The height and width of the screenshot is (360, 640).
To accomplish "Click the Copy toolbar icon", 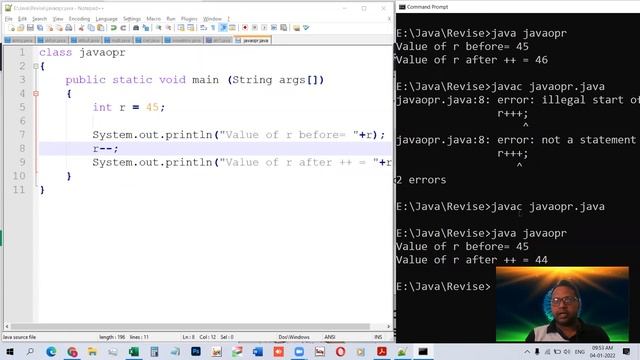I will click(x=91, y=28).
